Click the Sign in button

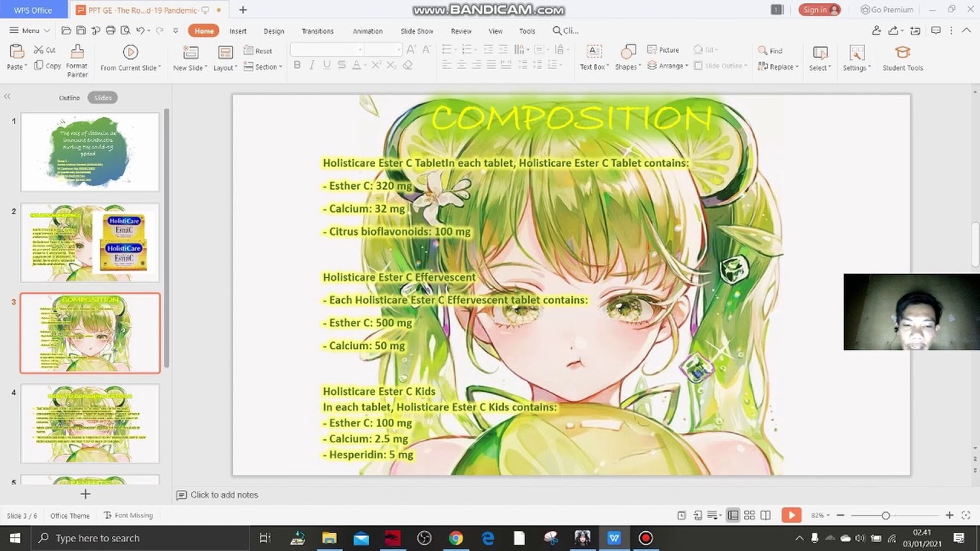(819, 10)
